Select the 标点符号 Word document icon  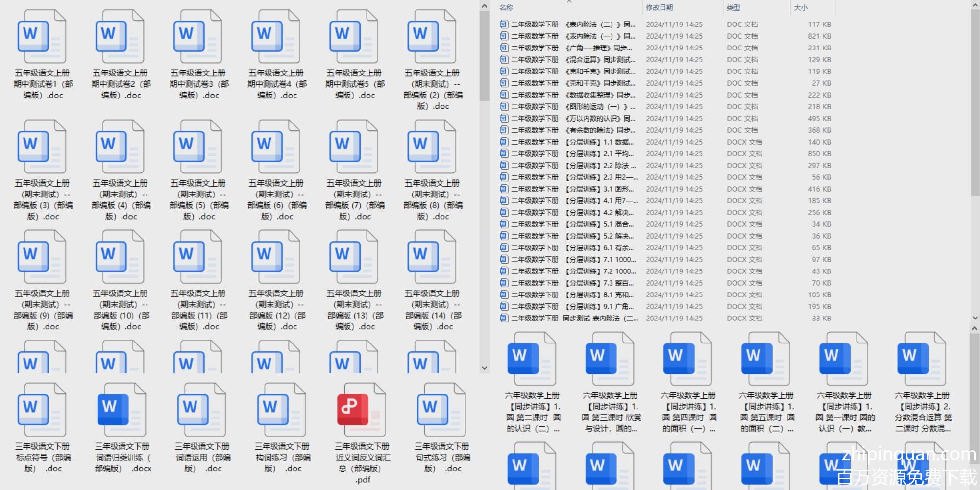click(42, 410)
